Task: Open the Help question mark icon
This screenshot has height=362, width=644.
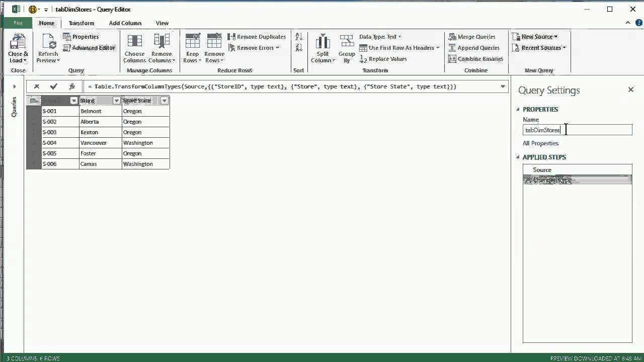Action: click(638, 23)
